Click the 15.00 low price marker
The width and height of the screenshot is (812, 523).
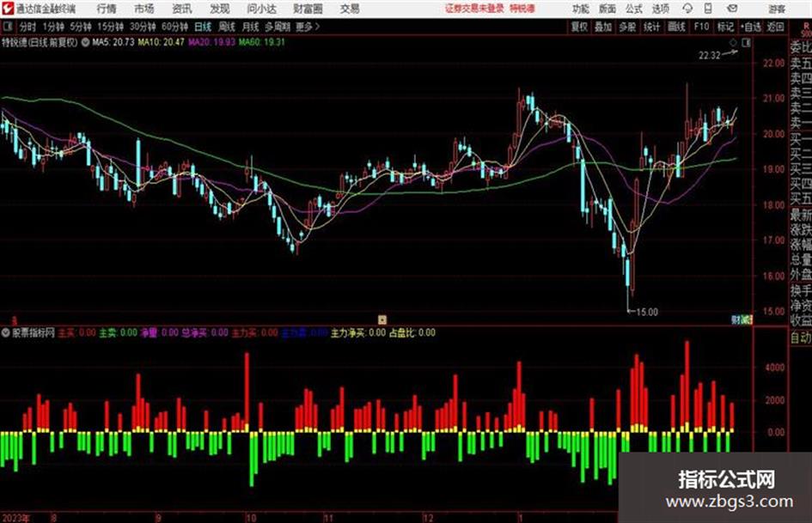(646, 313)
